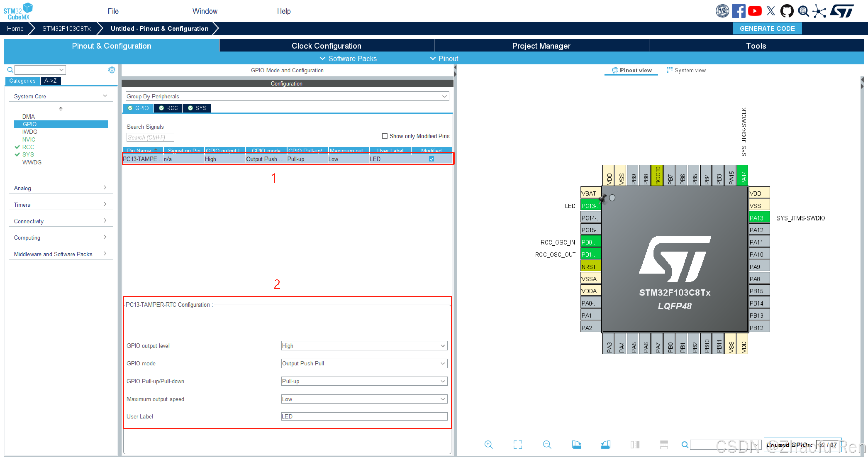
Task: Open the GPIO mode dropdown
Action: (x=364, y=363)
